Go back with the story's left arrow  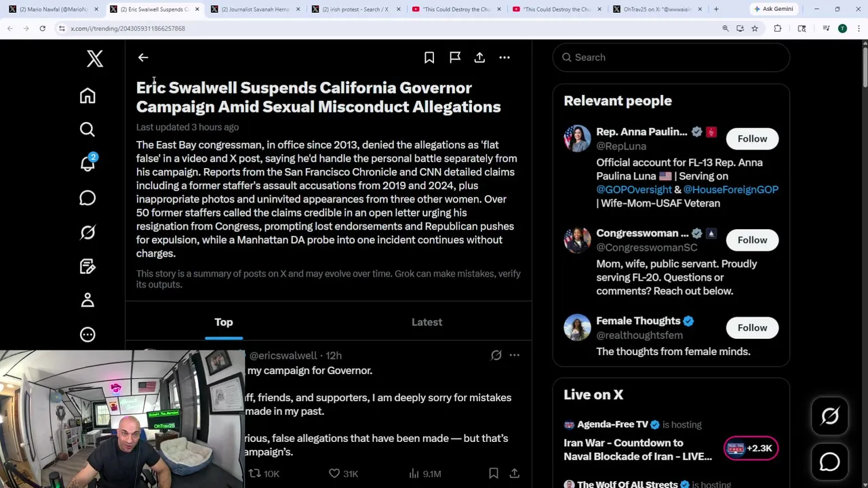pos(143,58)
